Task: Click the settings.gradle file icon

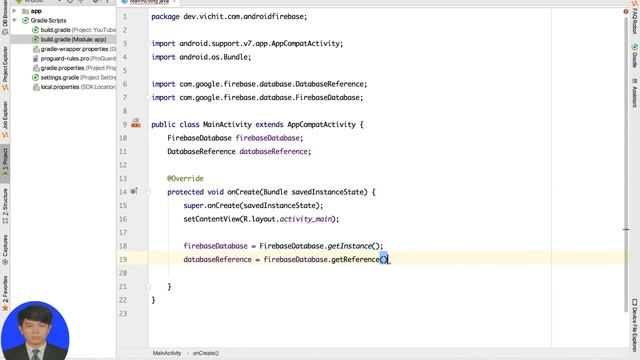Action: tap(36, 77)
